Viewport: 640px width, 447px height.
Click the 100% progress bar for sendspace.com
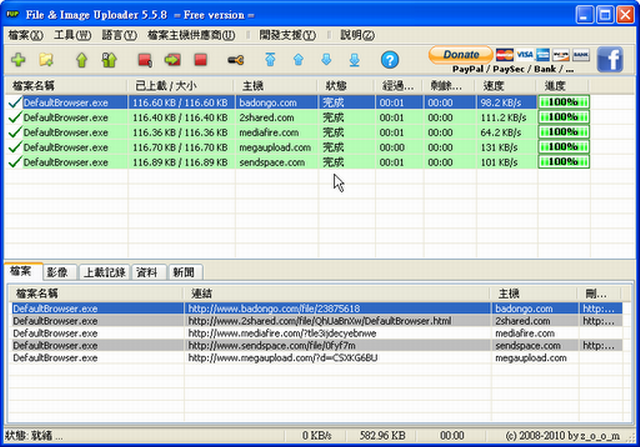point(564,161)
